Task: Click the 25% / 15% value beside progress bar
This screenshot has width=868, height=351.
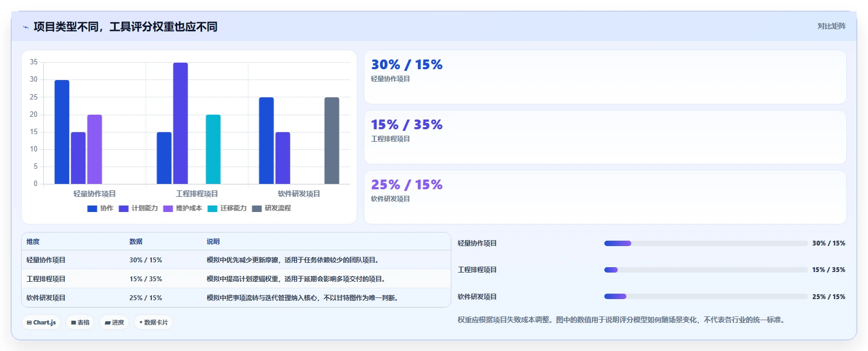Action: point(829,297)
